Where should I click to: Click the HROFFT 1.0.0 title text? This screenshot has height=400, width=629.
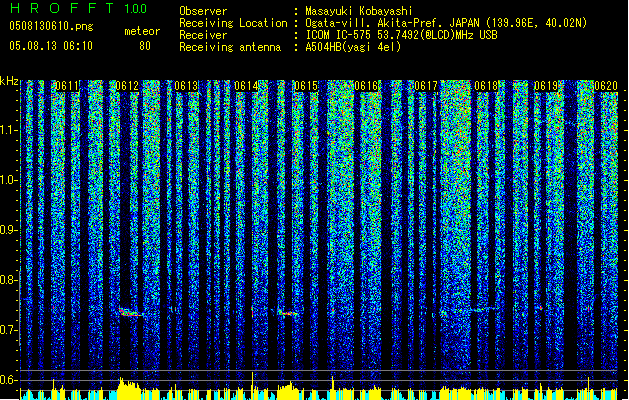click(78, 8)
